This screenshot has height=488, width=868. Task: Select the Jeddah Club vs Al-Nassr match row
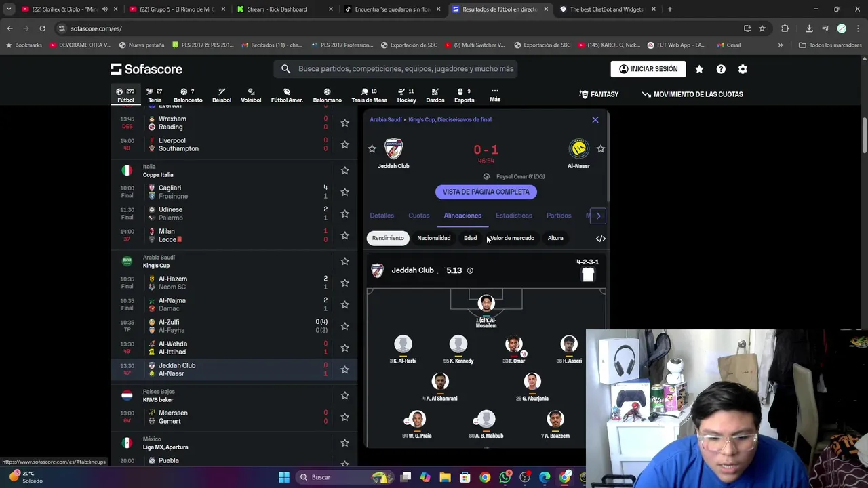[x=234, y=369]
